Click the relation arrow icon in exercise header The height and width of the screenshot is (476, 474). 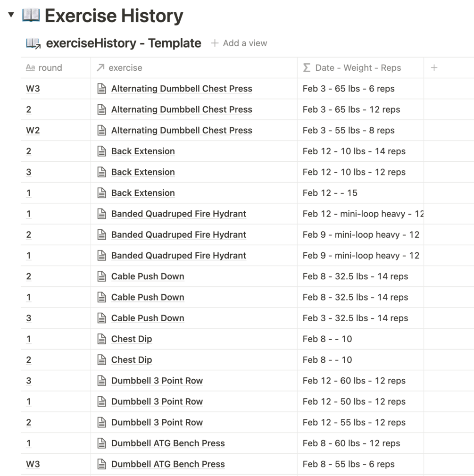(100, 68)
